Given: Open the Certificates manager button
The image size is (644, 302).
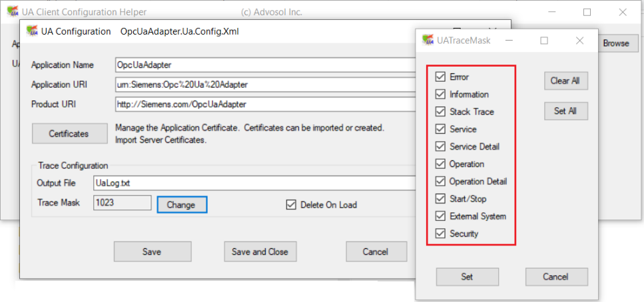Looking at the screenshot, I should [x=69, y=134].
